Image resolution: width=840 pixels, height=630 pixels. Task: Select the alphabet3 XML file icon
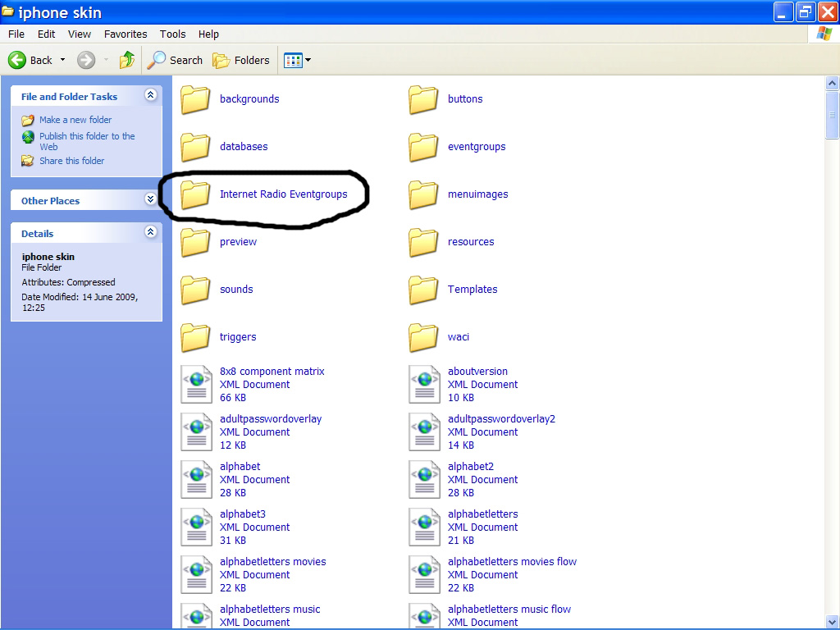(x=196, y=527)
